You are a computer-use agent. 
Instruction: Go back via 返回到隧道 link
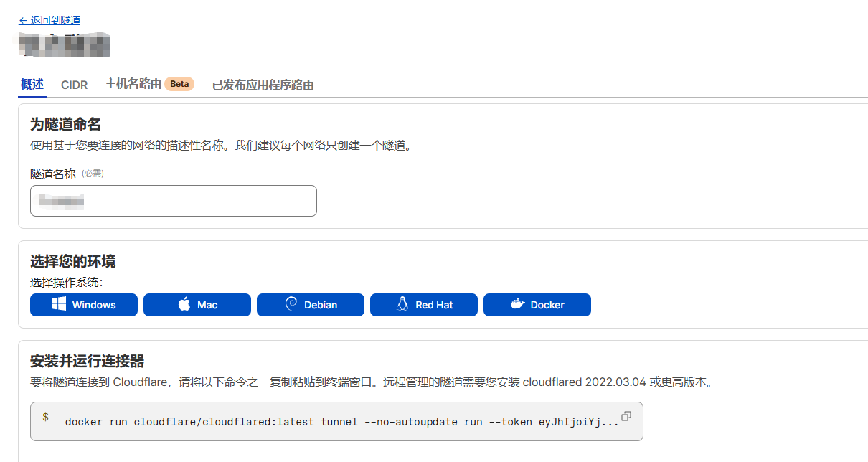(x=49, y=20)
